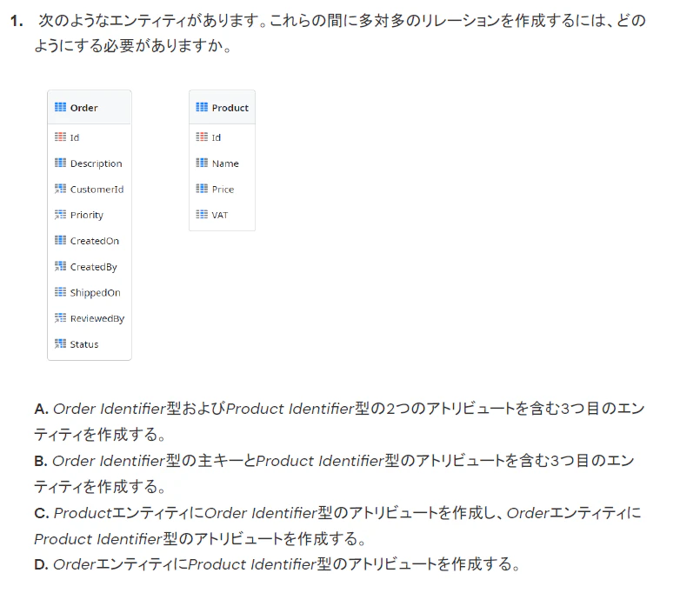Click the Order Id attribute icon

[60, 137]
